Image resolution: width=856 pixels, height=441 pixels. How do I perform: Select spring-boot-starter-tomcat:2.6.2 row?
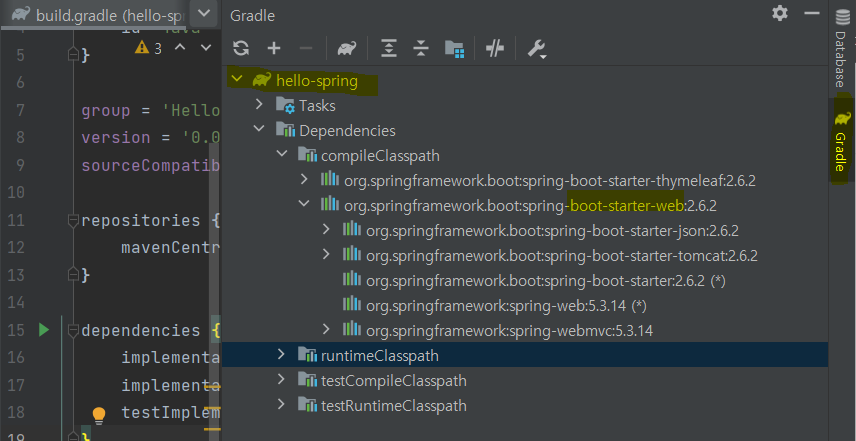525,255
